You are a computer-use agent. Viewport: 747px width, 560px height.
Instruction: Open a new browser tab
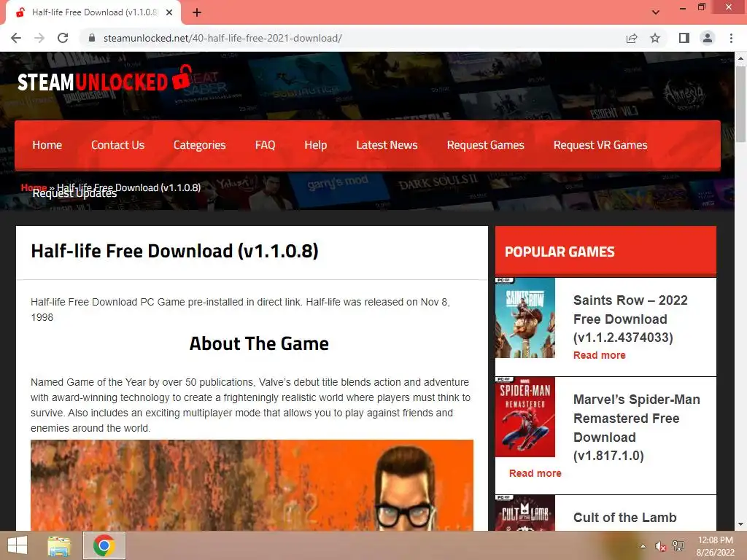(197, 12)
